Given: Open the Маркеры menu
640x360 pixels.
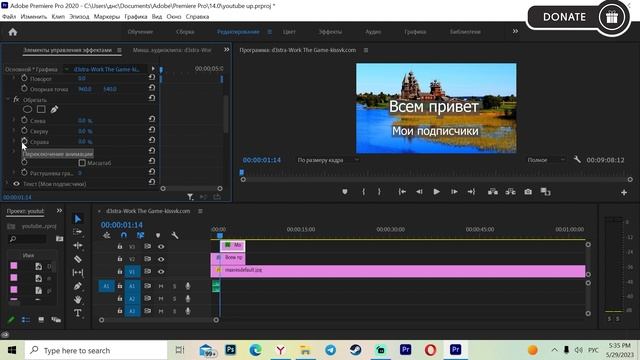Looking at the screenshot, I should coord(107,17).
